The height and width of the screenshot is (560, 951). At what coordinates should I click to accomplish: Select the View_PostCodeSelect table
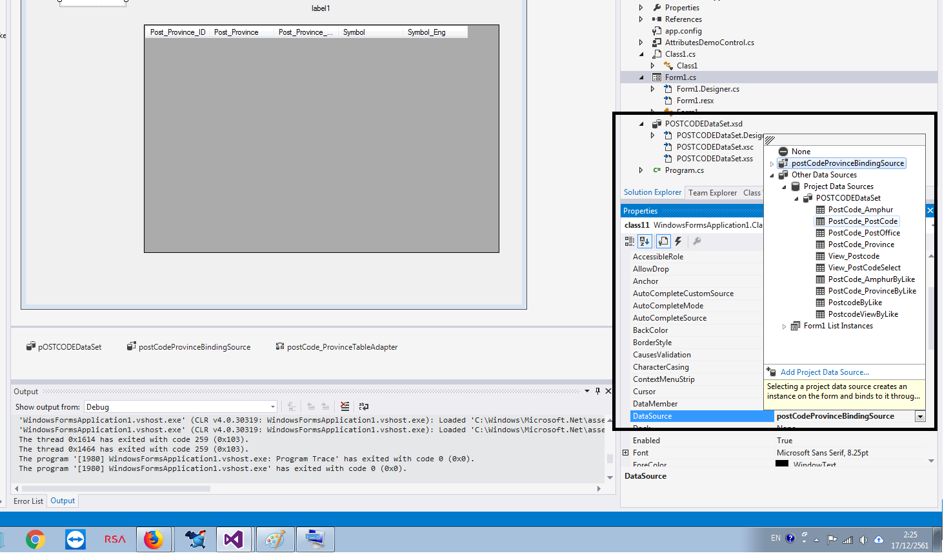864,268
